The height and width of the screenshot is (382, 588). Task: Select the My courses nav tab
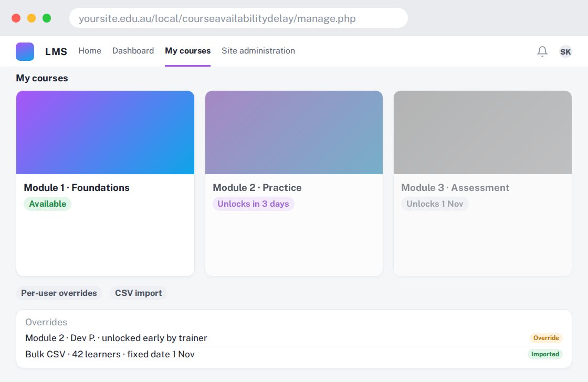(187, 50)
